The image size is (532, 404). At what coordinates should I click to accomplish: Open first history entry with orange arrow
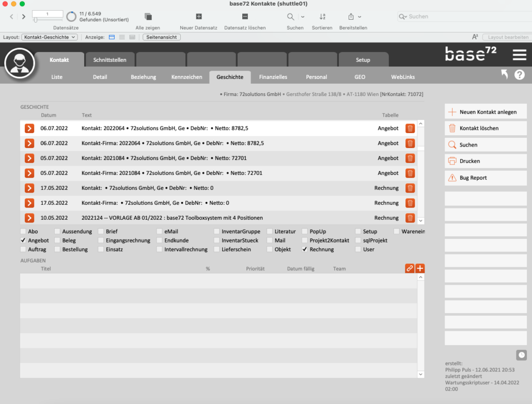click(29, 128)
